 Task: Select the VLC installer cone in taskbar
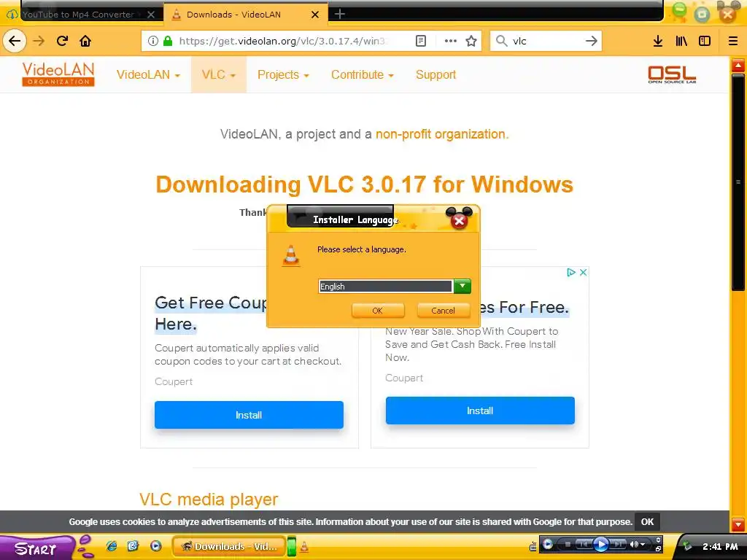tap(304, 547)
